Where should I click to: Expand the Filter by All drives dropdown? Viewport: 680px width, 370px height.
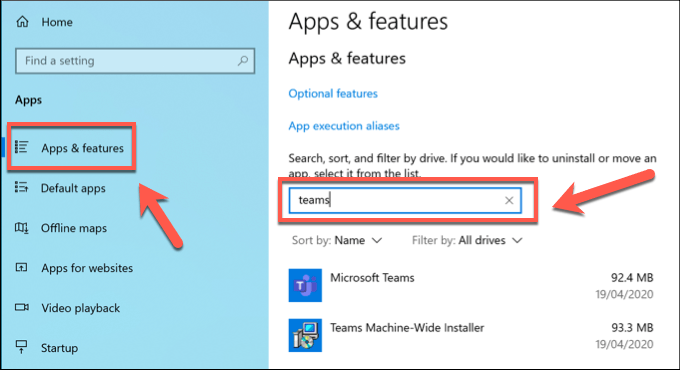467,240
